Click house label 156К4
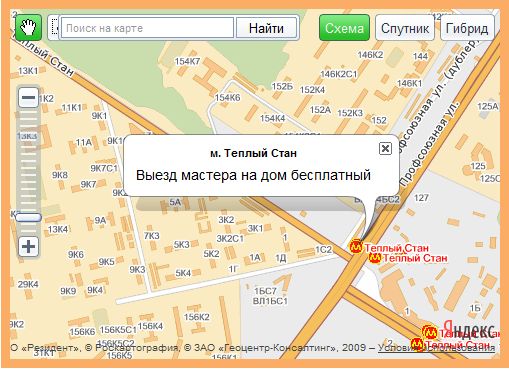This screenshot has height=369, width=509. (150, 326)
